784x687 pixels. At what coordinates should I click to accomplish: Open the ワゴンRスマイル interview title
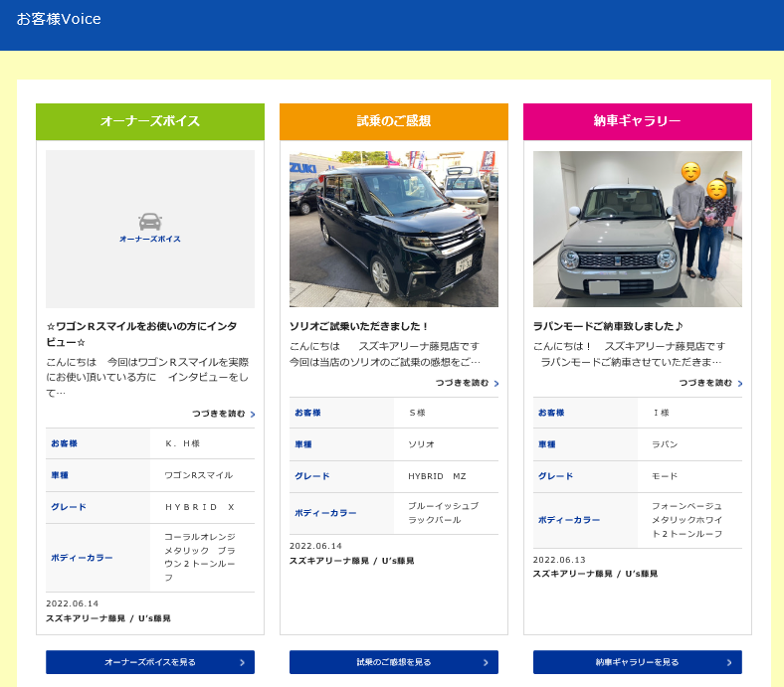tap(141, 334)
